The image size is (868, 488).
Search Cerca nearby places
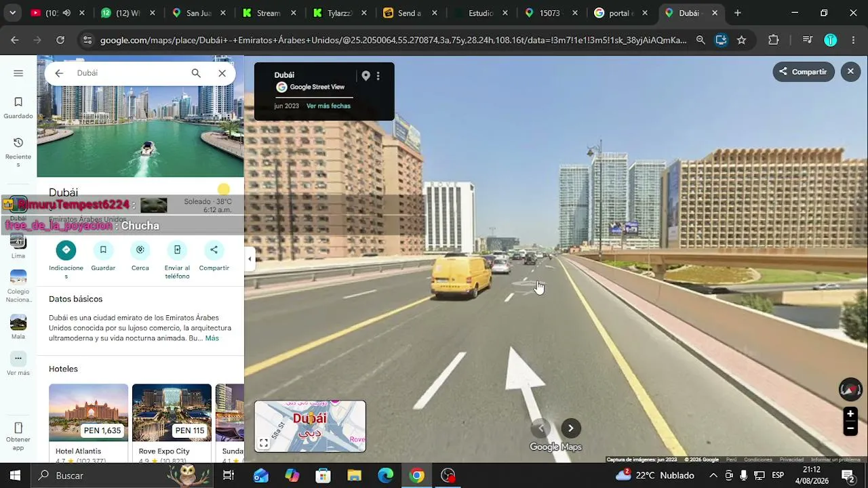pyautogui.click(x=140, y=256)
